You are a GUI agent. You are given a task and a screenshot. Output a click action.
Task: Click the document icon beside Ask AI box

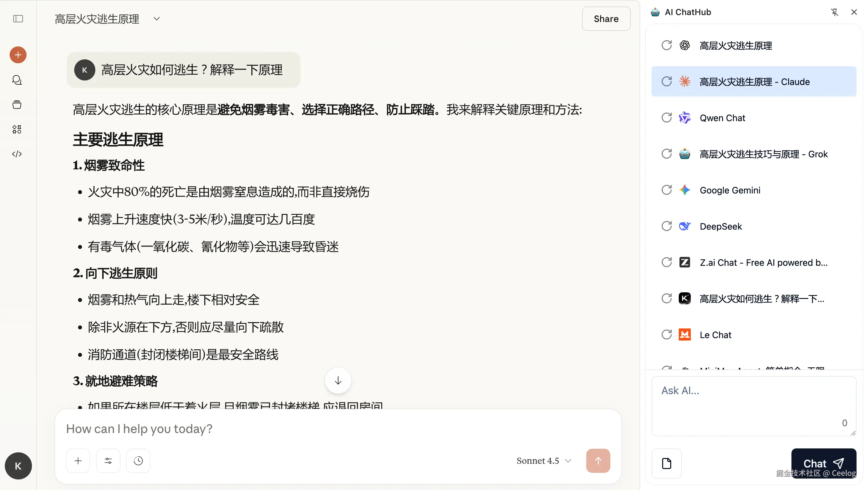(666, 463)
